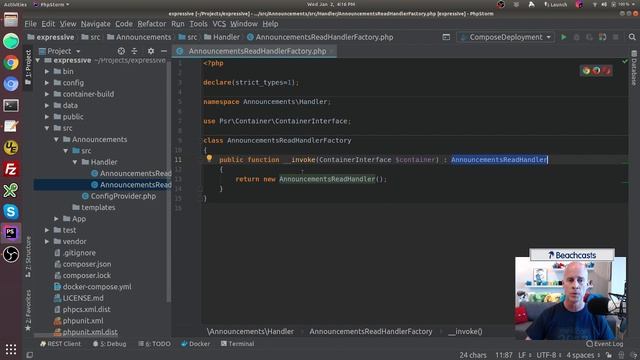Toggle the Favorites side tool window

[28, 310]
